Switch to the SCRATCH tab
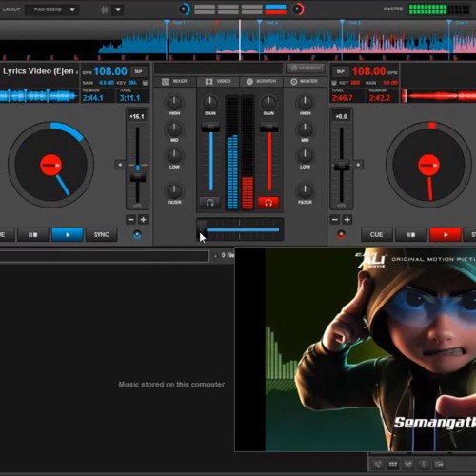The width and height of the screenshot is (476, 476). pyautogui.click(x=261, y=82)
